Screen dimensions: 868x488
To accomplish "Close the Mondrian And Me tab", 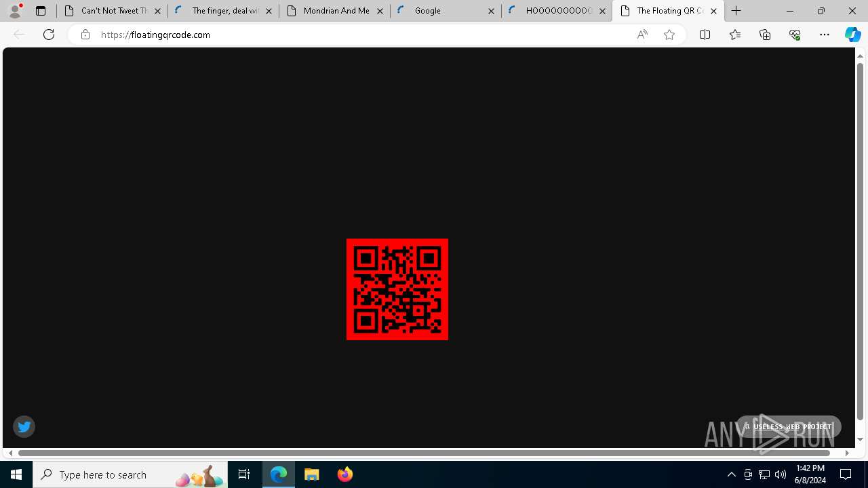I will [x=380, y=11].
